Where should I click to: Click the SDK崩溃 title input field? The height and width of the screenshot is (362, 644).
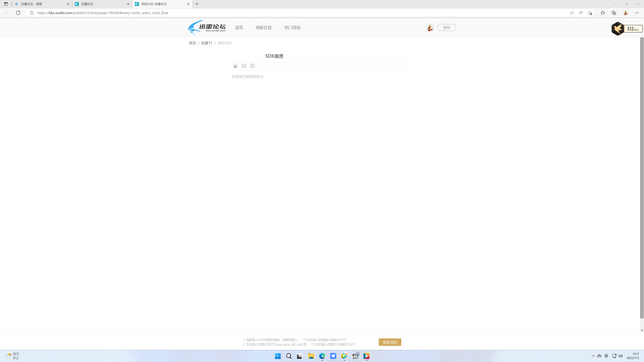click(274, 56)
